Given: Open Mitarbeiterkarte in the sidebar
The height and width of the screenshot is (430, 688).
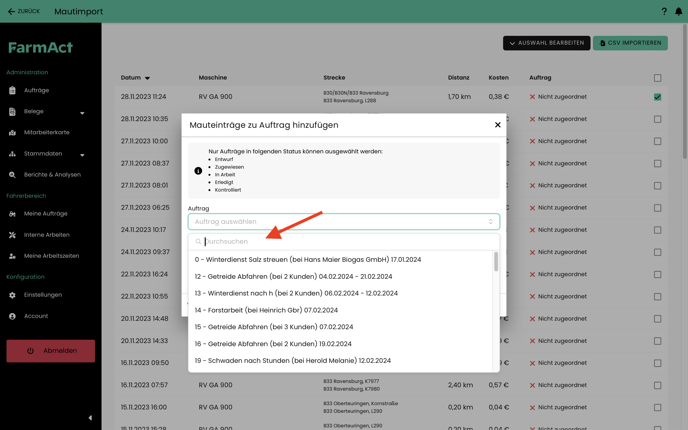Looking at the screenshot, I should coord(47,133).
